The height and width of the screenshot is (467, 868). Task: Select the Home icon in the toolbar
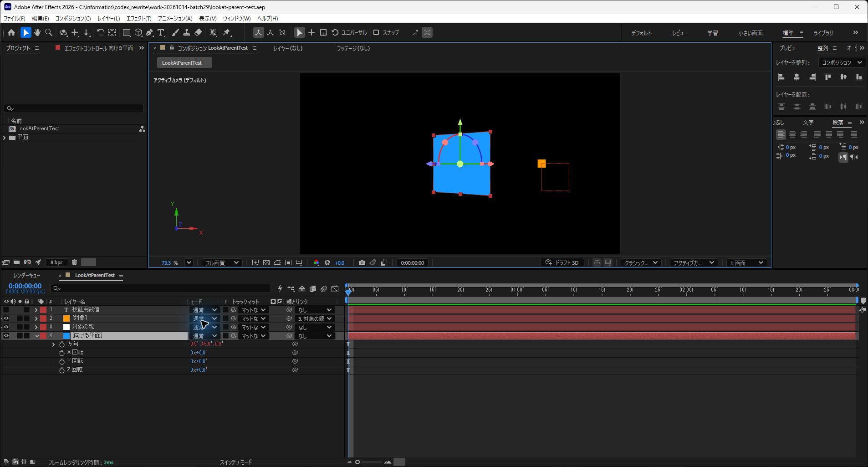(x=11, y=32)
